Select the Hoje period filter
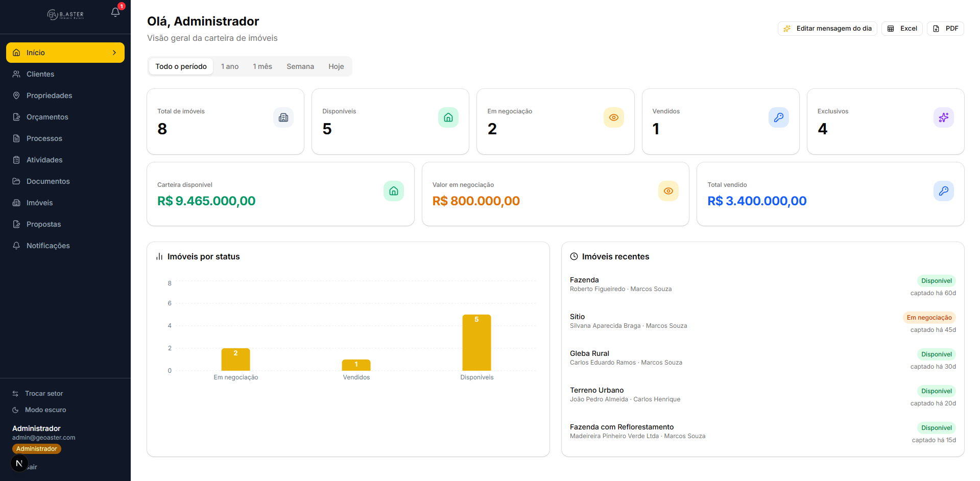Screen dimensions: 980x481 coord(336,66)
